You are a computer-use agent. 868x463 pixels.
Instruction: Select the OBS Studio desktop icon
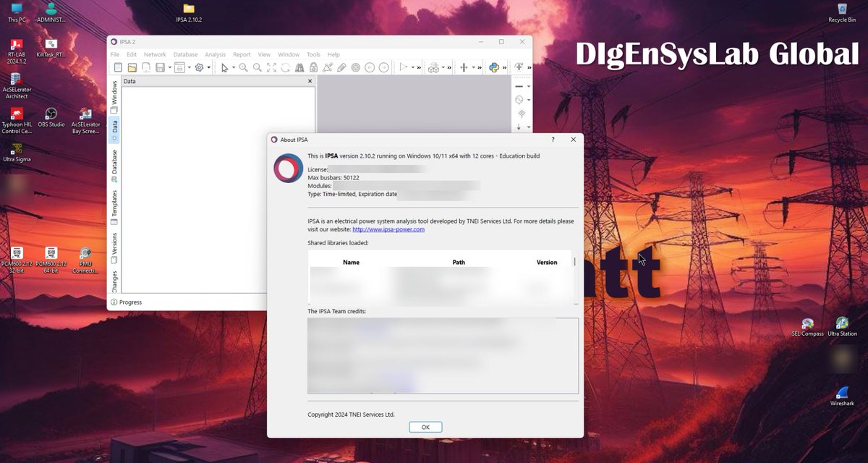tap(51, 118)
